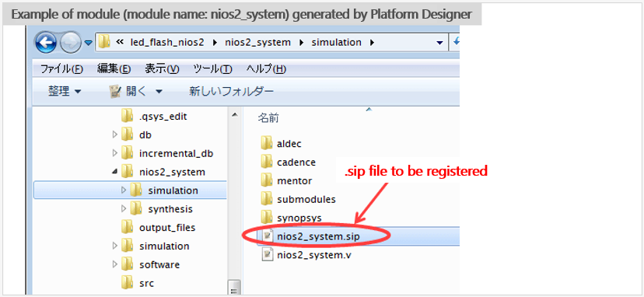Click the 開く toolbar button
Image resolution: width=644 pixels, height=297 pixels.
[128, 91]
